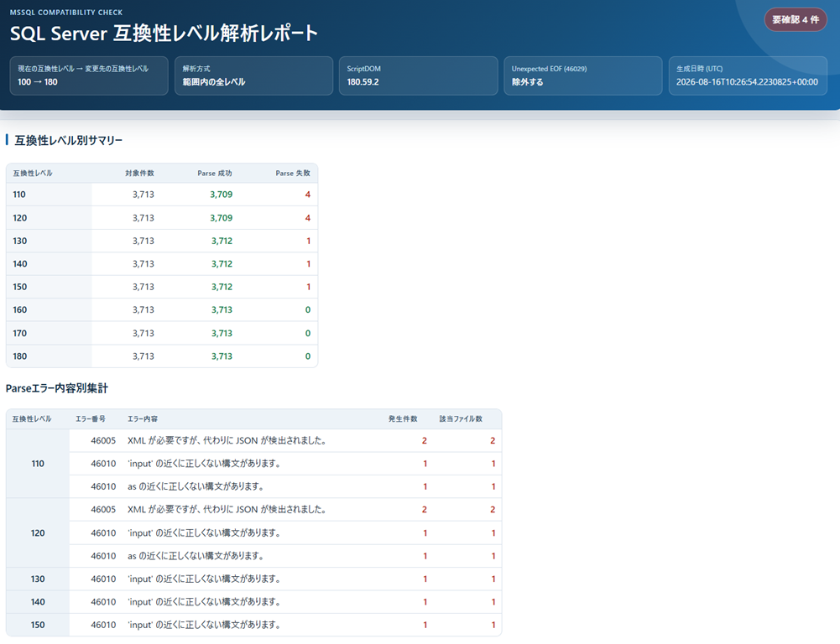Select level 140 row in summary table
Screen dimensions: 840x644
[162, 264]
